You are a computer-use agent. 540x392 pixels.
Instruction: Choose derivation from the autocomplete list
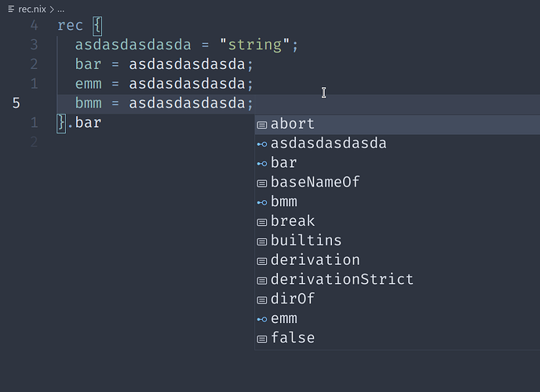click(x=397, y=260)
